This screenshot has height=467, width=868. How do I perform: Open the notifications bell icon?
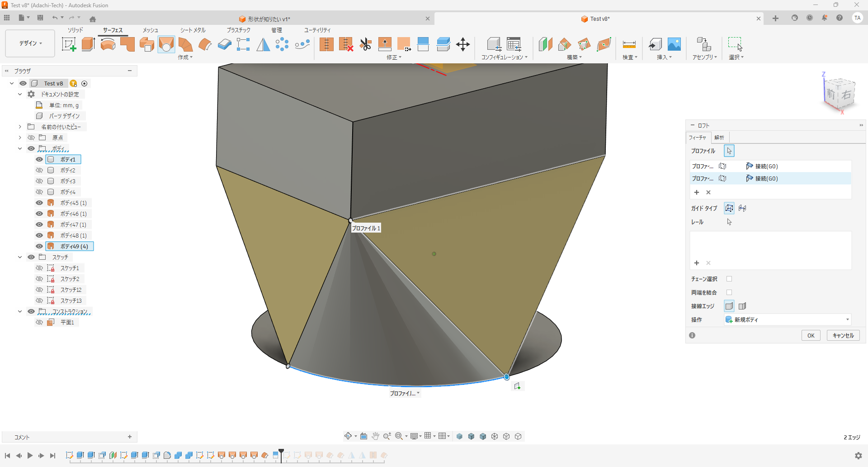click(x=825, y=18)
